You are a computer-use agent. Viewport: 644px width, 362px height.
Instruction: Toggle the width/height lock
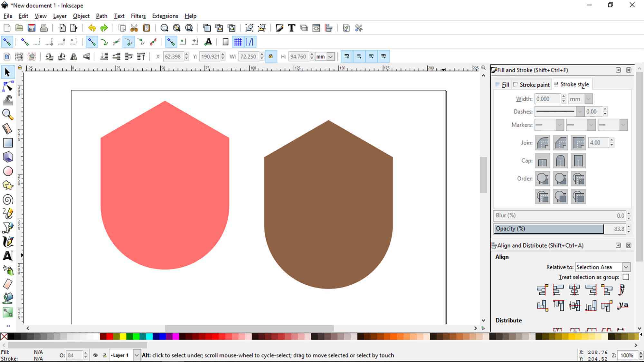[270, 56]
